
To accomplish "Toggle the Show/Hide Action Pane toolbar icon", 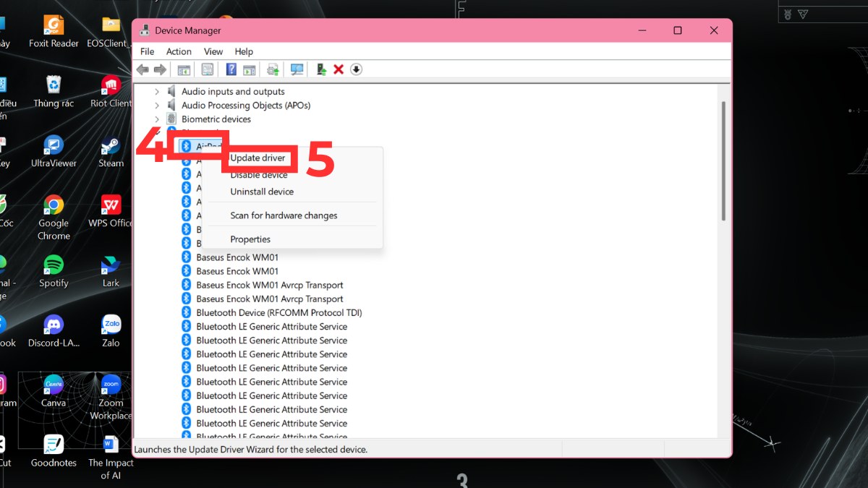I will [x=250, y=69].
